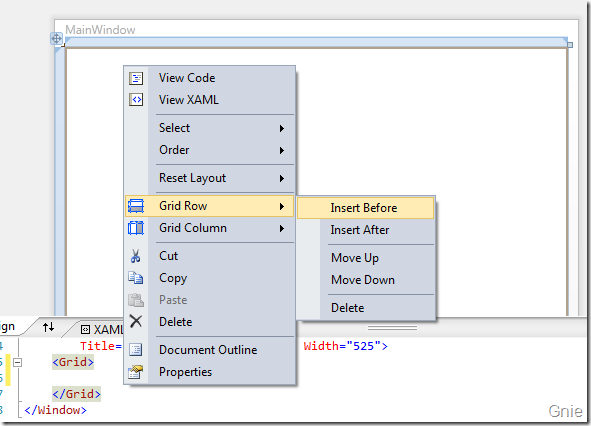Click the Cut scissors icon
The image size is (591, 426).
pyautogui.click(x=136, y=256)
